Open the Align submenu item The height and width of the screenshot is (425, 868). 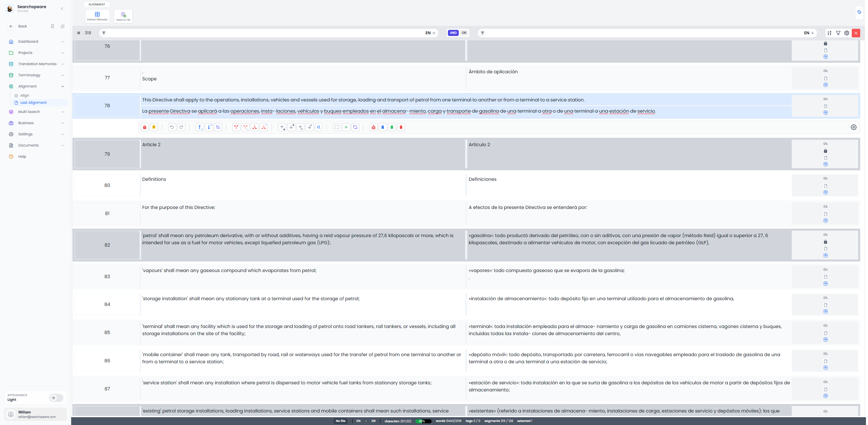tap(25, 95)
